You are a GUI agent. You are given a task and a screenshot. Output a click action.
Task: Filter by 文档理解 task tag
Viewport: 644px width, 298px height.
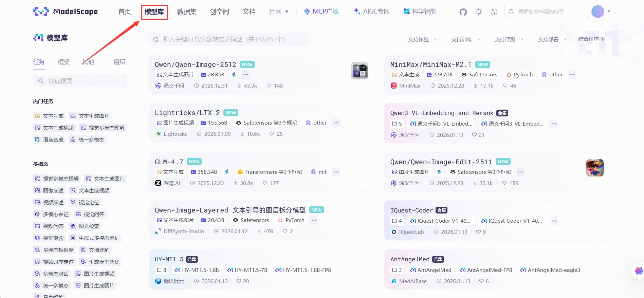pos(95,250)
